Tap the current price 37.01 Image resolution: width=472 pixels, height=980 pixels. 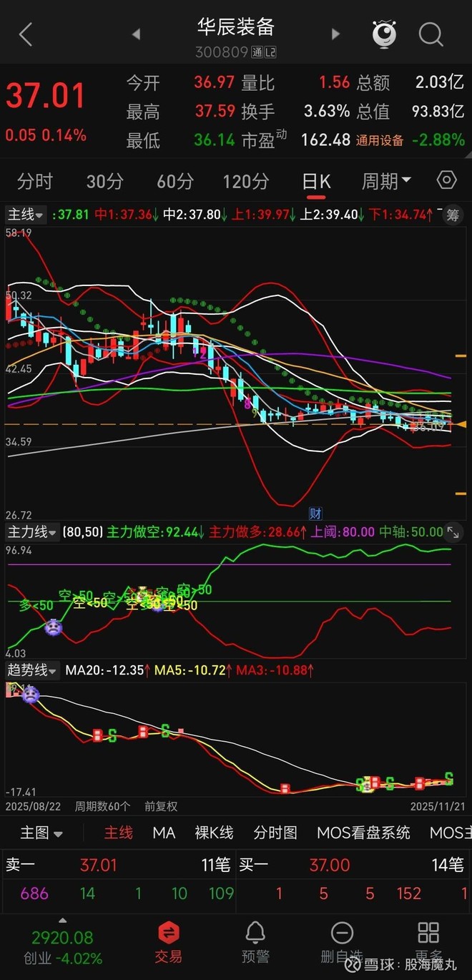click(46, 96)
